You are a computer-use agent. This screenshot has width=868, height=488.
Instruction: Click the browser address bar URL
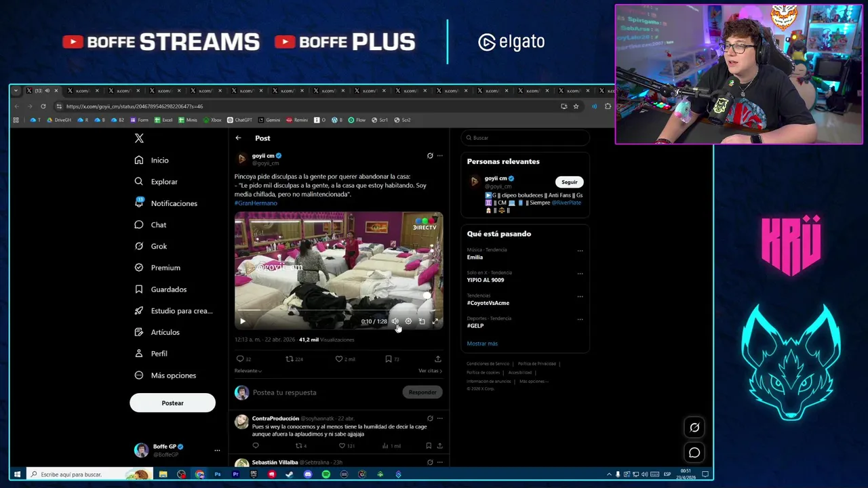point(134,106)
